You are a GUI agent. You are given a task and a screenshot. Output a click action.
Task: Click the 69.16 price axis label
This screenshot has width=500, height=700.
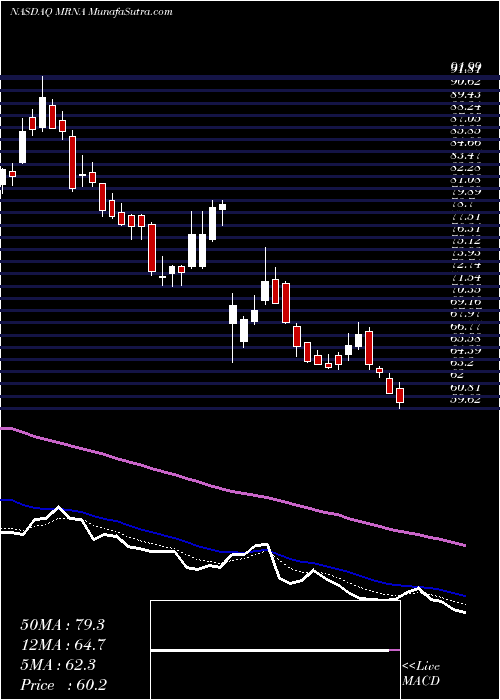(x=466, y=301)
